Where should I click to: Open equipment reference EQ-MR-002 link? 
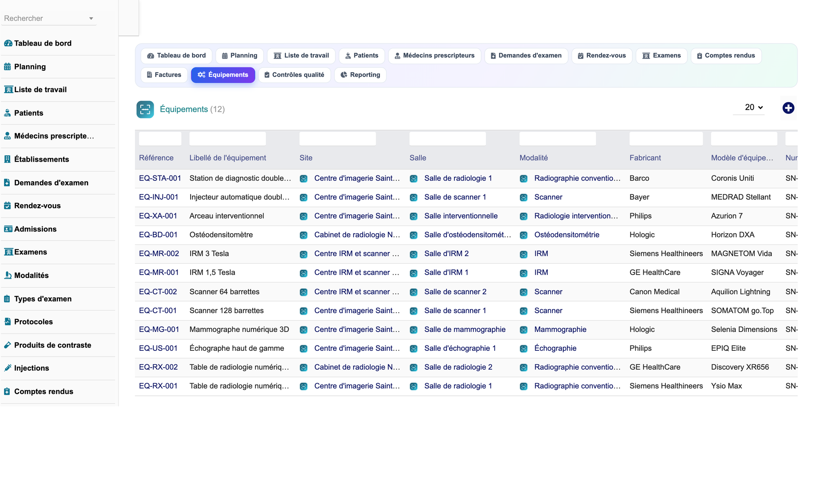click(159, 254)
